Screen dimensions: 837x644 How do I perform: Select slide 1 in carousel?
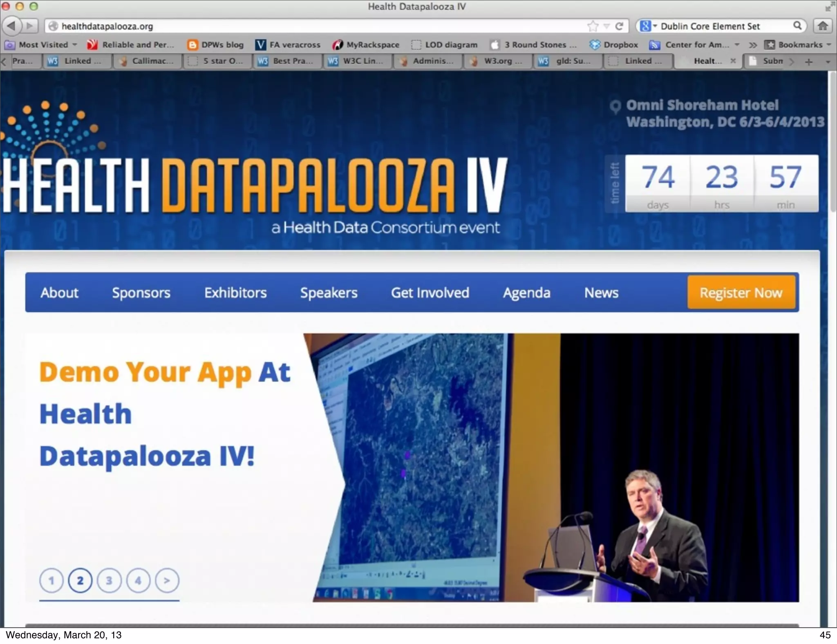(51, 580)
